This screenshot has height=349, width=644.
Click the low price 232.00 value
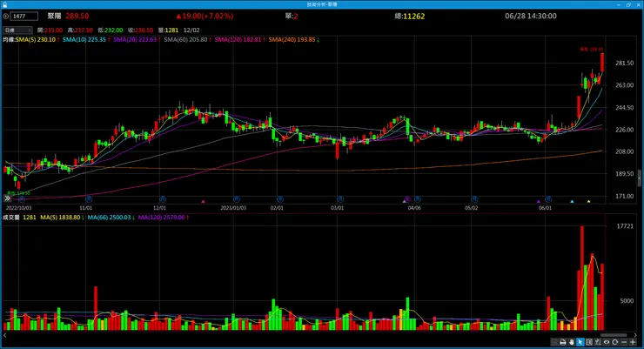click(113, 30)
